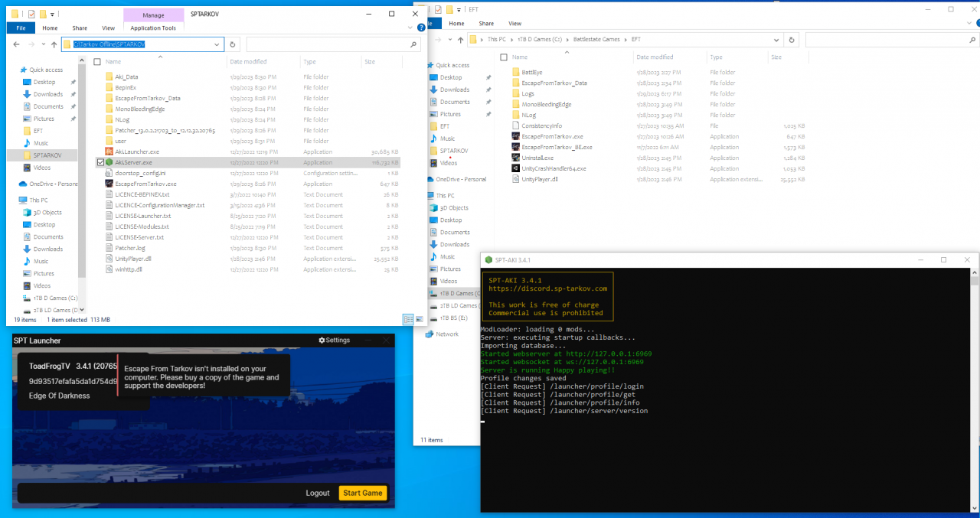Click the SPT-AKI console title bar icon
The image size is (980, 518).
coord(488,260)
